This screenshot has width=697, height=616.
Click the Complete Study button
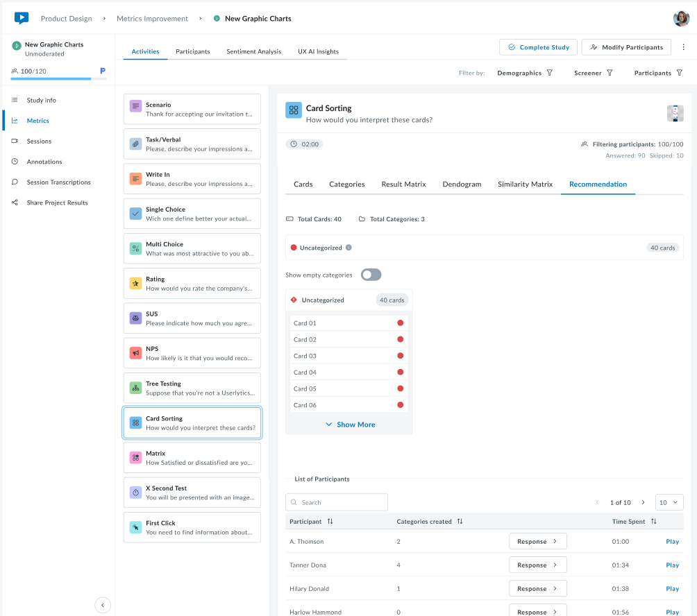coord(538,47)
